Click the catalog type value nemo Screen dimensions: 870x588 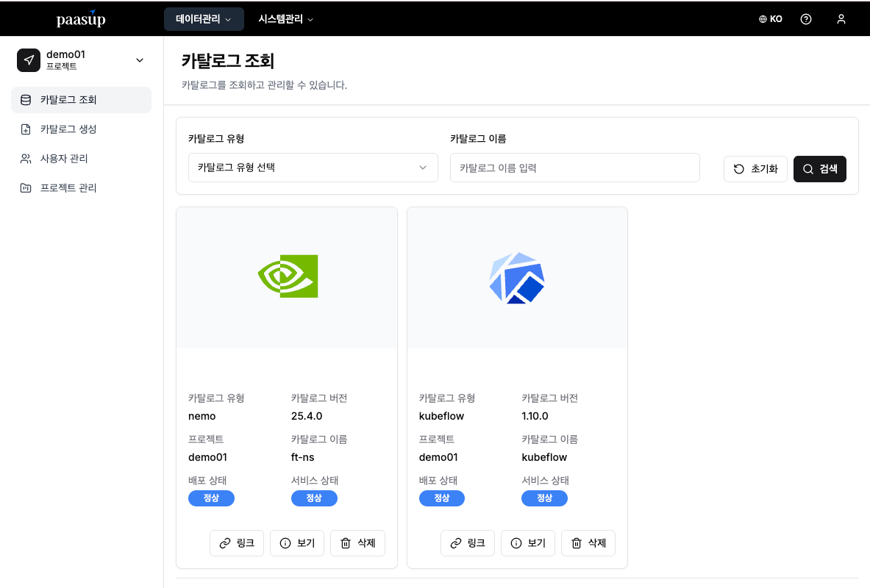[x=202, y=416]
